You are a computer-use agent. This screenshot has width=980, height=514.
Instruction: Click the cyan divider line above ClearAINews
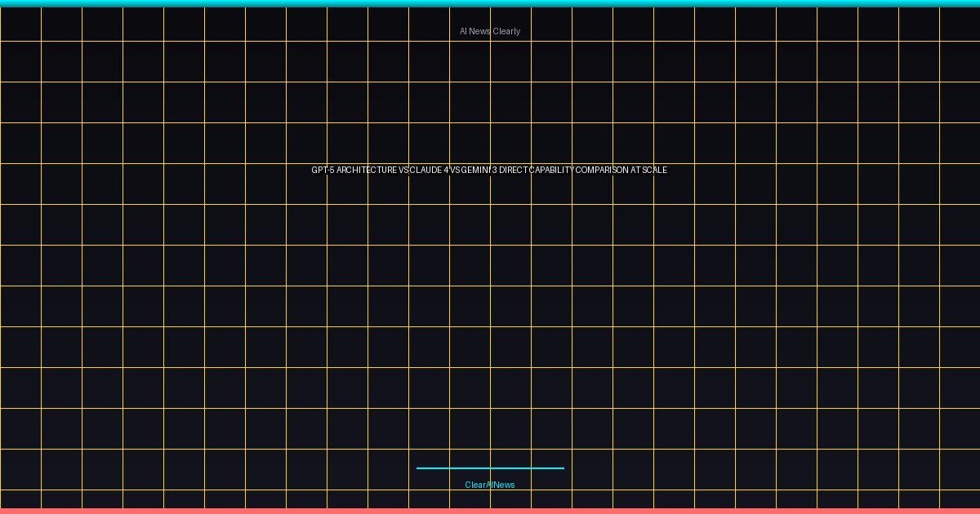pyautogui.click(x=490, y=467)
